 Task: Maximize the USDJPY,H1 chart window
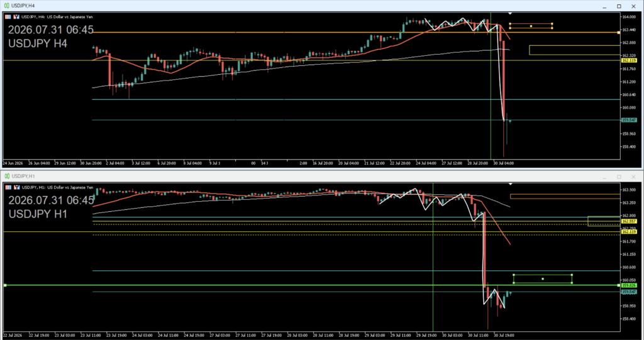coord(619,177)
